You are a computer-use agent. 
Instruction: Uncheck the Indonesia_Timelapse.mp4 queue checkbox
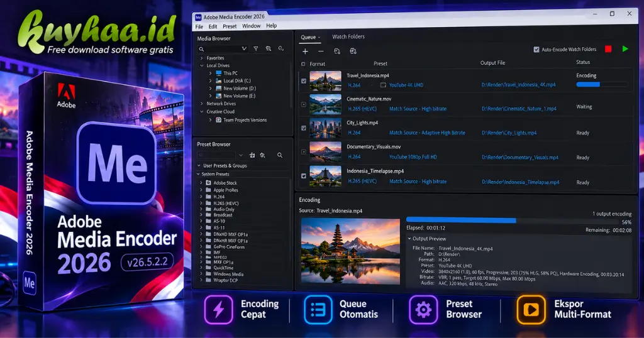pyautogui.click(x=304, y=176)
